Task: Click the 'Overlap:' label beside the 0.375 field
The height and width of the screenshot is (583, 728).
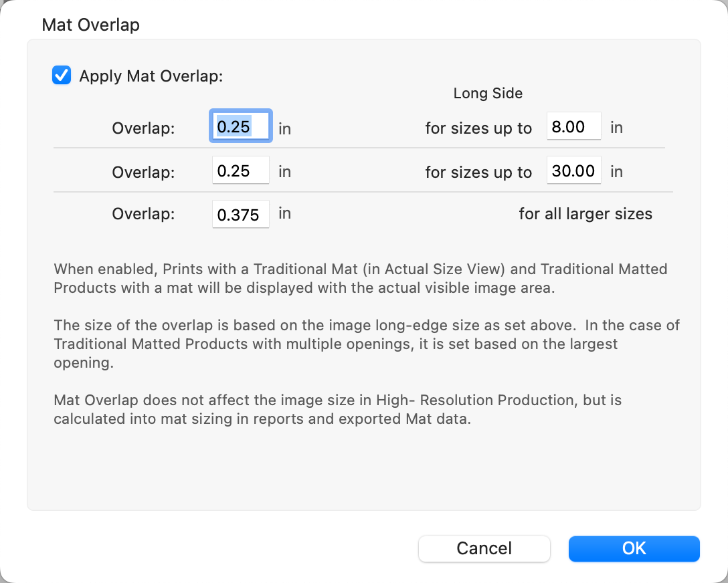Action: (x=143, y=215)
